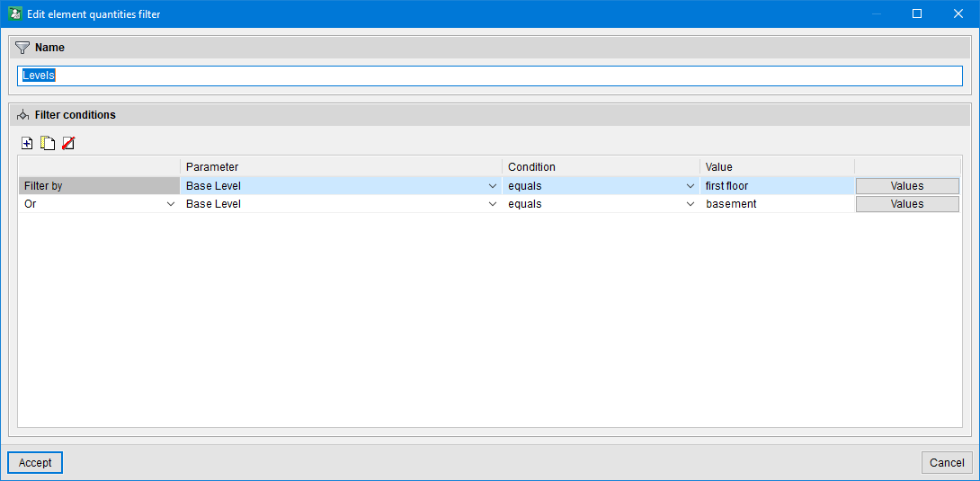980x481 pixels.
Task: Open Condition dropdown for first floor row
Action: (690, 186)
